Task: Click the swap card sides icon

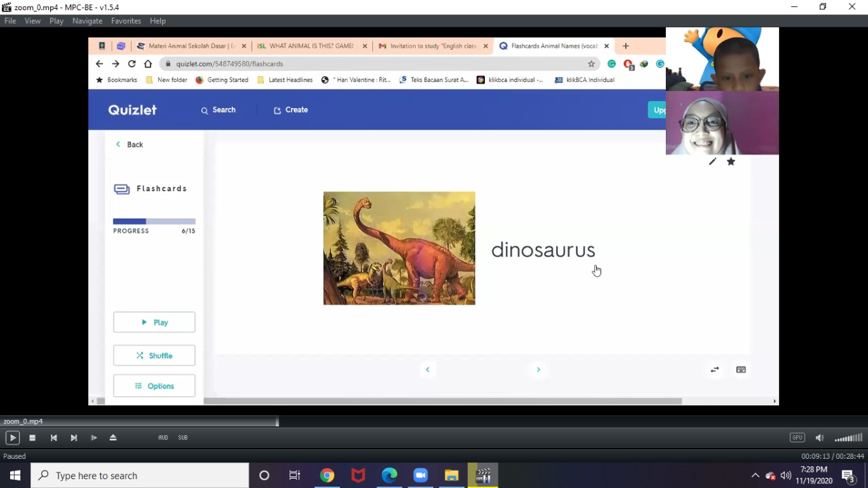Action: [x=714, y=369]
